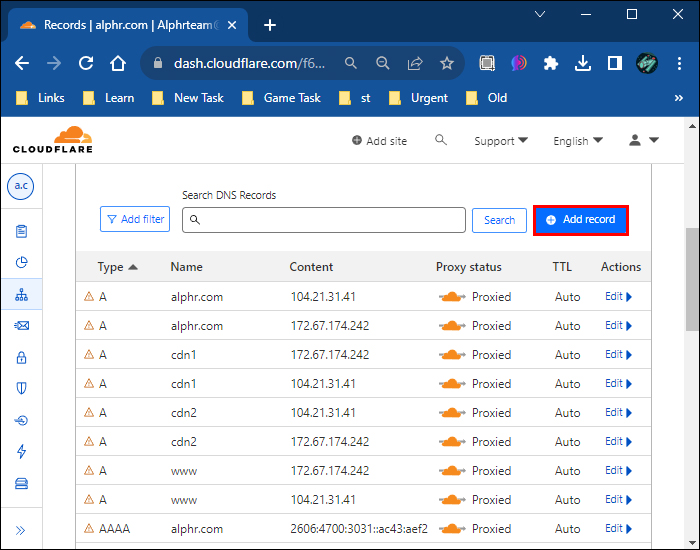Click proxied cloud icon on cdn1 172.67.174.242 row
The height and width of the screenshot is (550, 700).
point(452,355)
